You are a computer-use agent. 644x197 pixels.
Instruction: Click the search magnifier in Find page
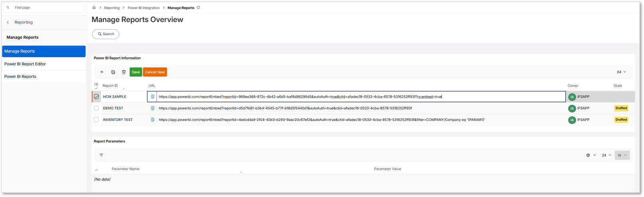(8, 8)
